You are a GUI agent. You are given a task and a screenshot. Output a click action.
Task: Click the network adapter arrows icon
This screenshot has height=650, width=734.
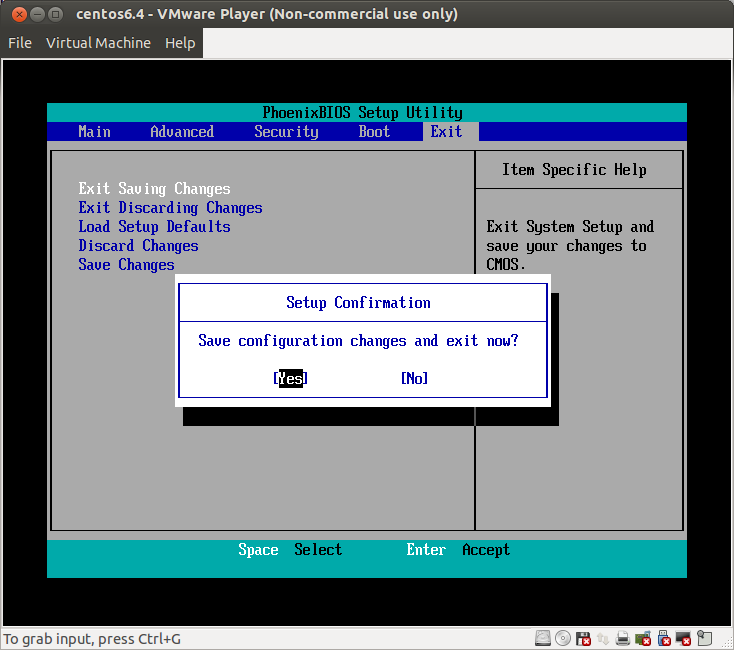[603, 638]
